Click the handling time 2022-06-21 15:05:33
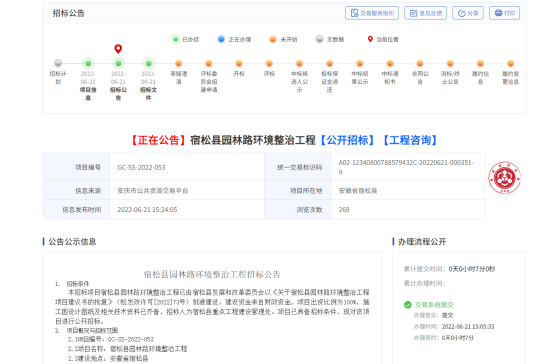 (468, 327)
